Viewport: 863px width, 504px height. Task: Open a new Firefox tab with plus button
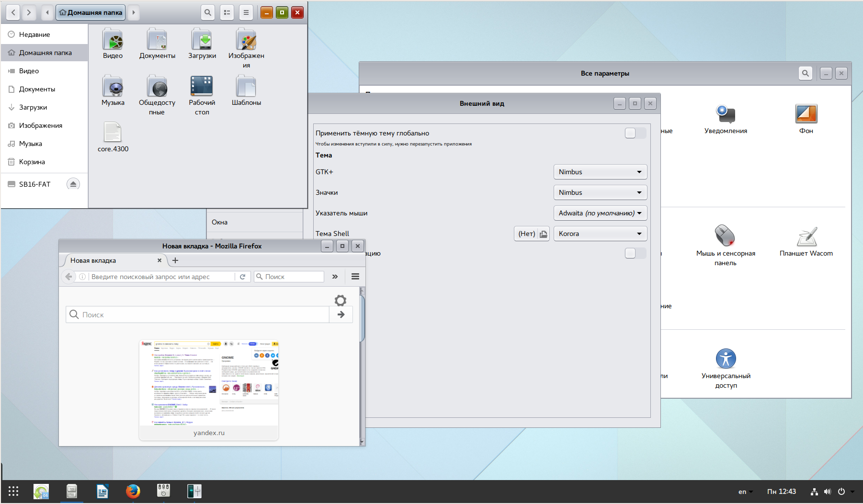[x=175, y=260]
